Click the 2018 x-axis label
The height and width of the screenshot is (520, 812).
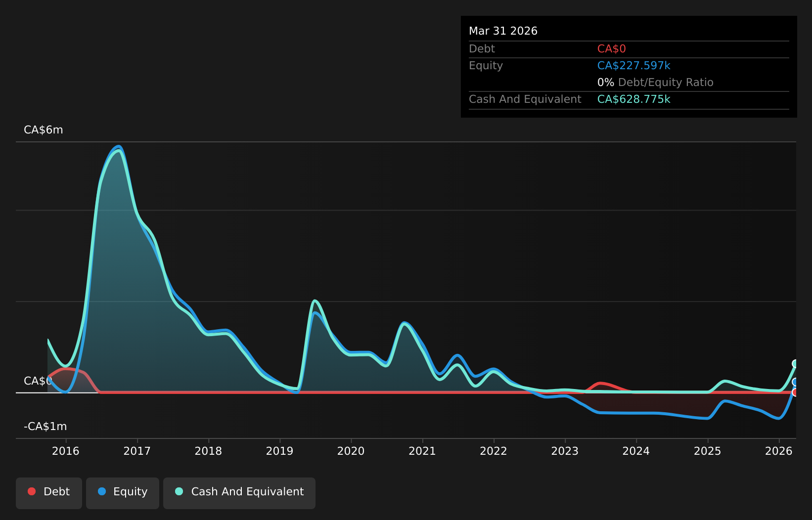pos(208,451)
